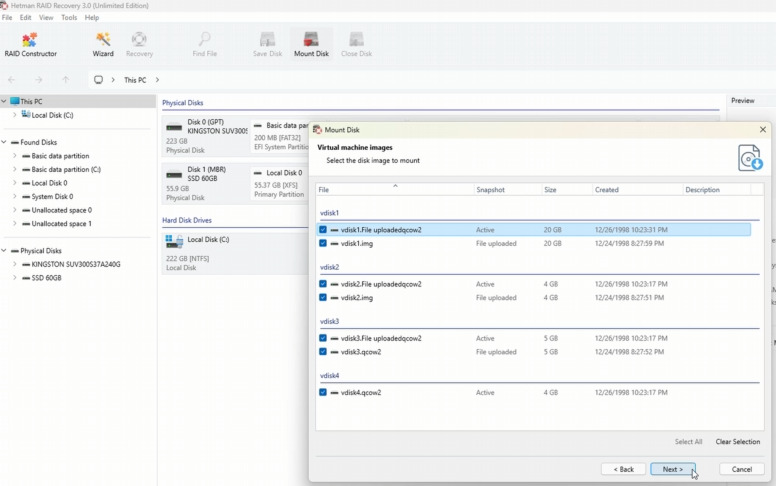The width and height of the screenshot is (776, 486).
Task: Click the Back button
Action: (x=624, y=469)
